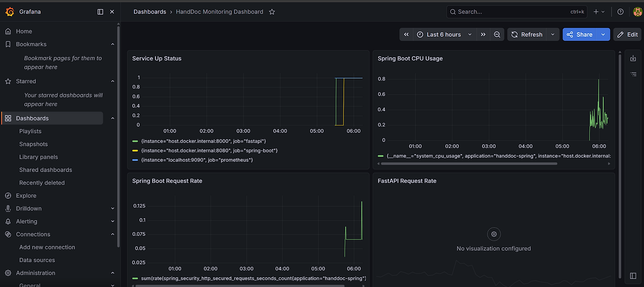Click the export icon in right sidebar
Screen dimensions: 644x287
(x=633, y=58)
